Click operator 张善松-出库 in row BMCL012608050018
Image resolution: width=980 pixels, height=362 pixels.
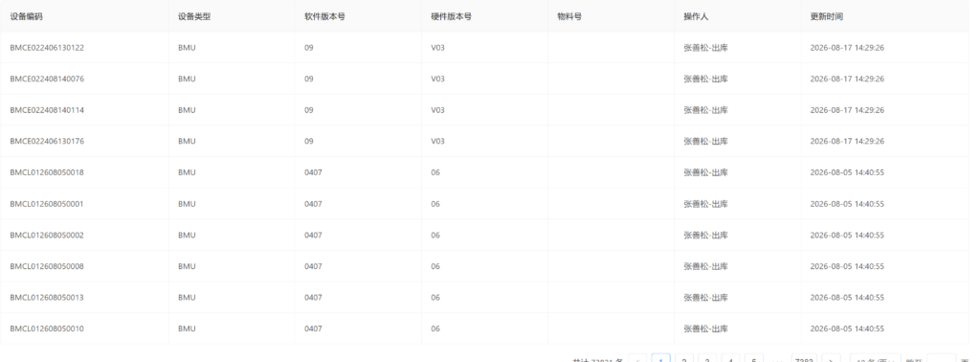[x=705, y=172]
